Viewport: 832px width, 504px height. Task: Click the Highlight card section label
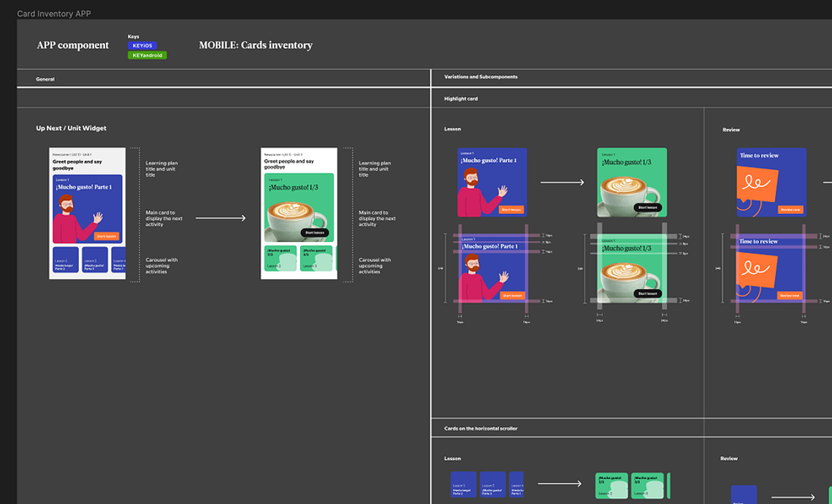(x=461, y=99)
